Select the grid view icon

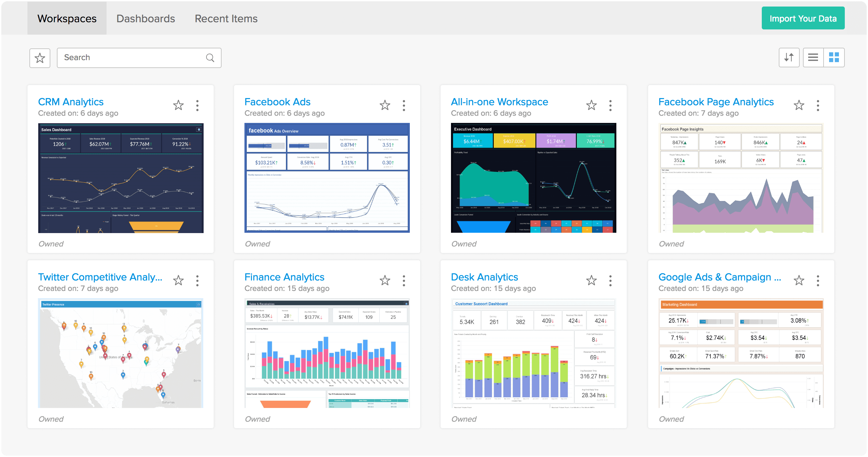(835, 57)
